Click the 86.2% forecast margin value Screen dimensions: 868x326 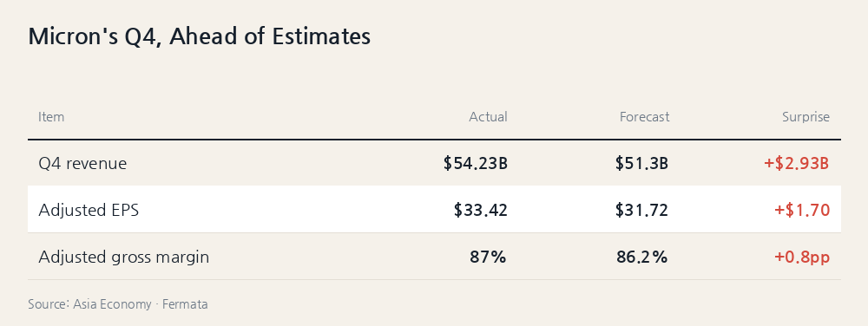click(x=641, y=258)
